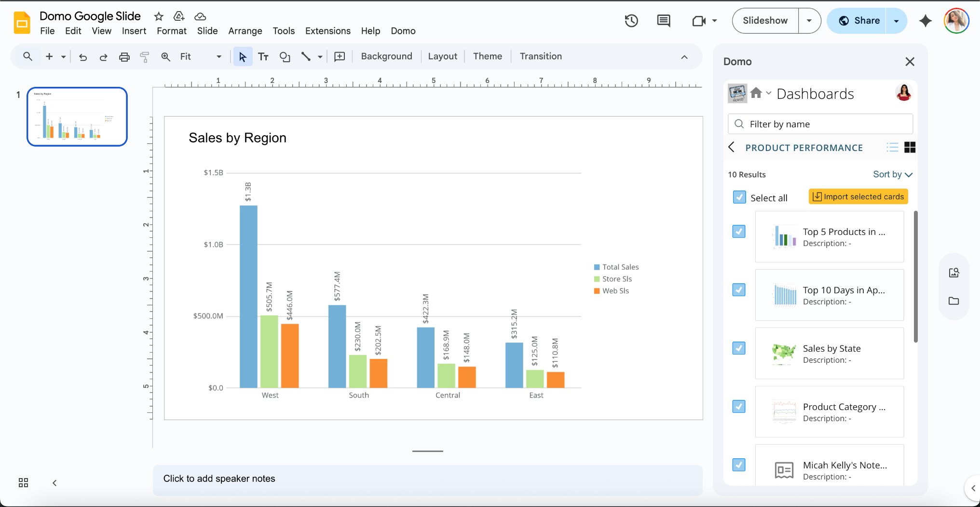This screenshot has height=507, width=980.
Task: Click the image search side panel icon
Action: tap(953, 273)
